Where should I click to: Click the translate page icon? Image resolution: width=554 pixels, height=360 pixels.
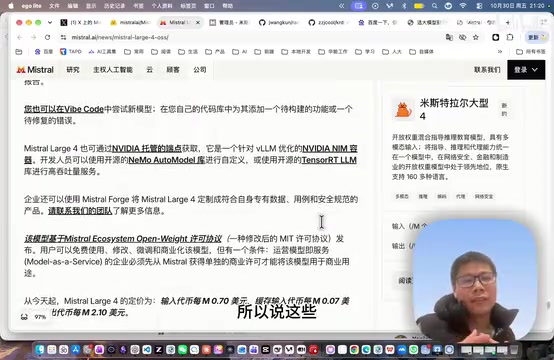click(449, 37)
